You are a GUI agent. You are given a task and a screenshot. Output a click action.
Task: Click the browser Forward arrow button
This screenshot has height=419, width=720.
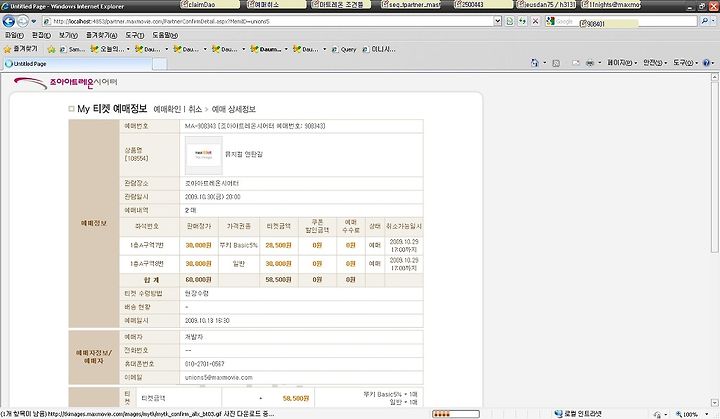[22, 21]
